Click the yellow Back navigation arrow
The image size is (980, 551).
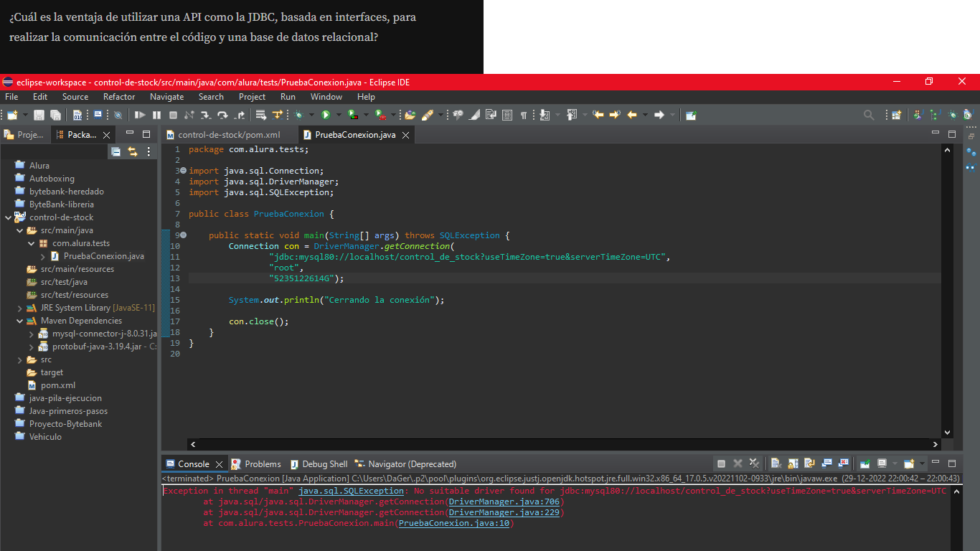633,115
